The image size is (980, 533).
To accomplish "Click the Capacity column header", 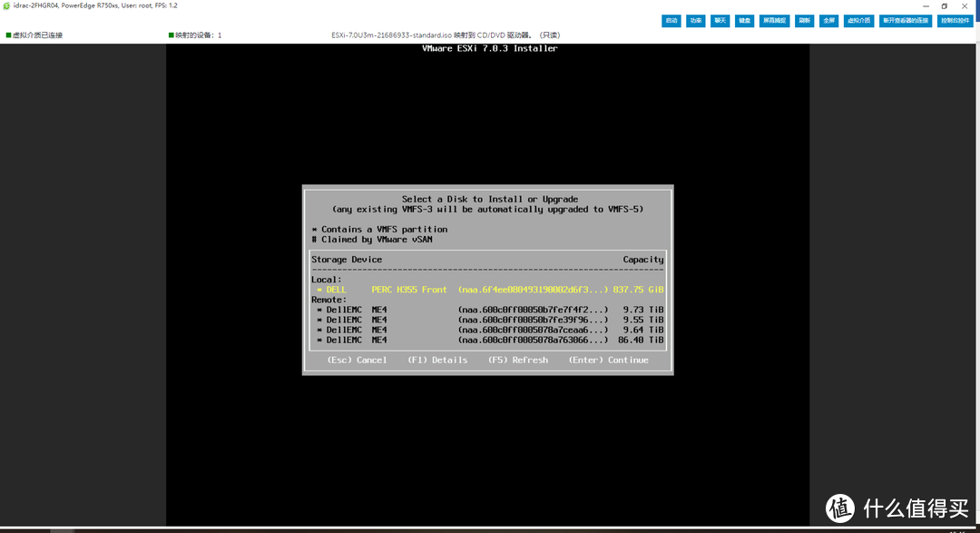I will (x=643, y=259).
